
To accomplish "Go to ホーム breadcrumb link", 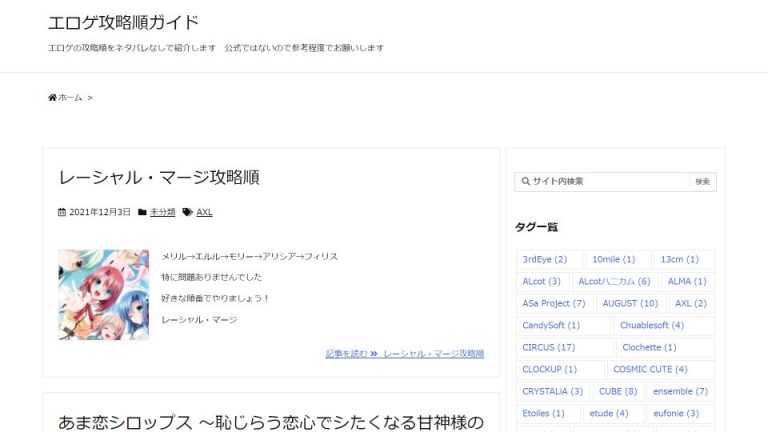I will coord(70,98).
